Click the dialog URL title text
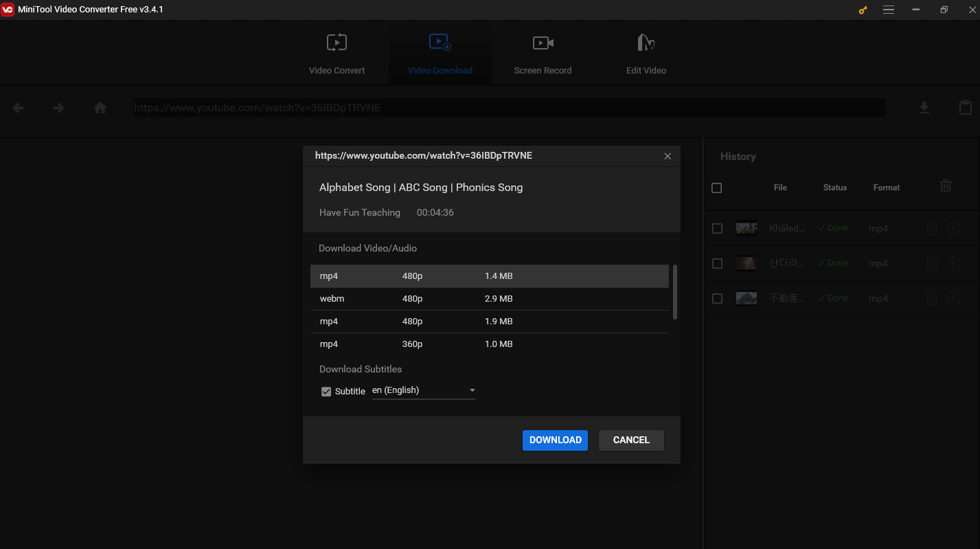The width and height of the screenshot is (980, 549). 424,156
